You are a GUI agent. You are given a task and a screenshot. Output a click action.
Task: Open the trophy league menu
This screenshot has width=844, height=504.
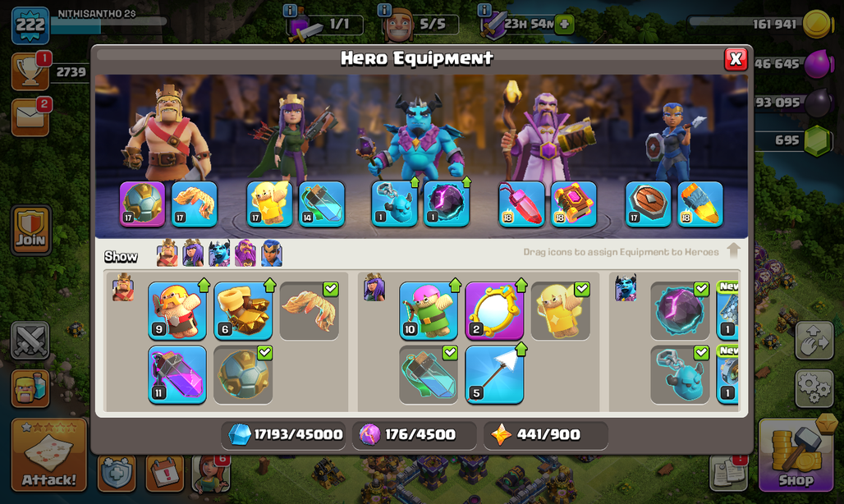[x=30, y=71]
